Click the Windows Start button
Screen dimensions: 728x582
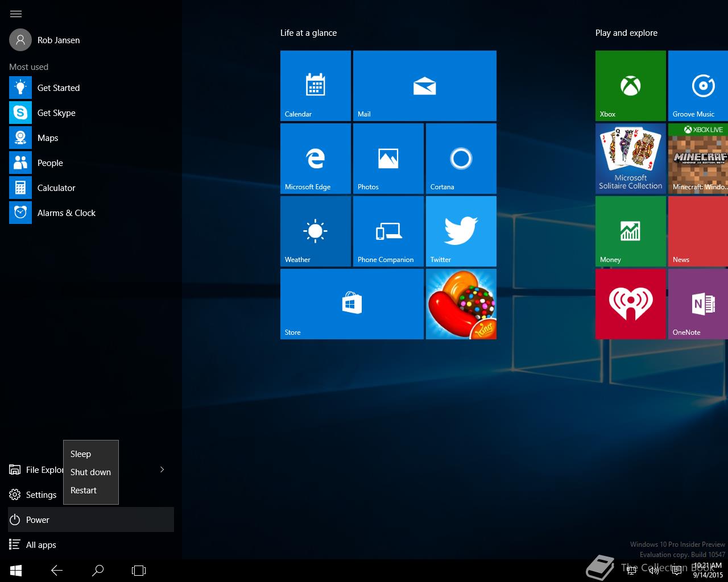[x=16, y=570]
